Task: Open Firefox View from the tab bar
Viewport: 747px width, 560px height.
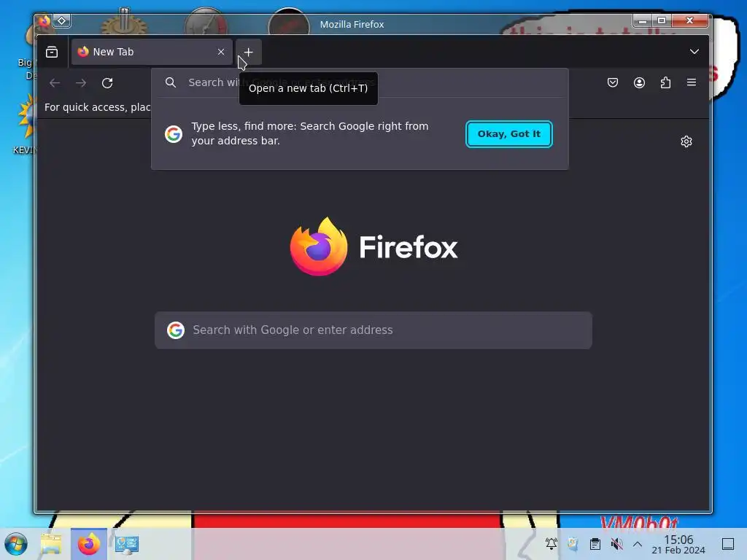Action: click(x=52, y=52)
